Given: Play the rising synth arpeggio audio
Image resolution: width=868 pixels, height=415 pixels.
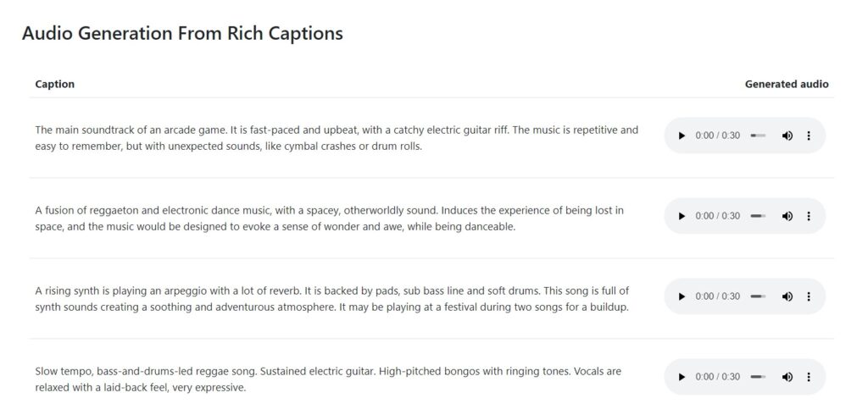Looking at the screenshot, I should 682,296.
